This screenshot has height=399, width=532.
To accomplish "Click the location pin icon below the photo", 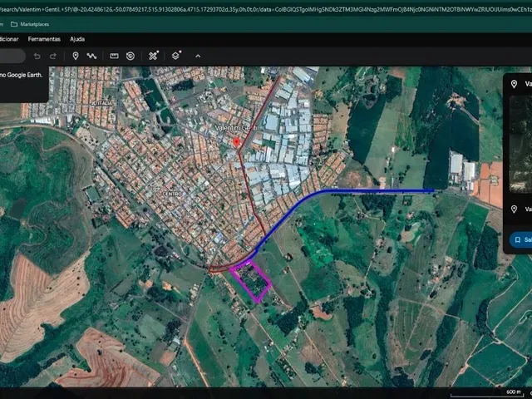I will point(514,209).
